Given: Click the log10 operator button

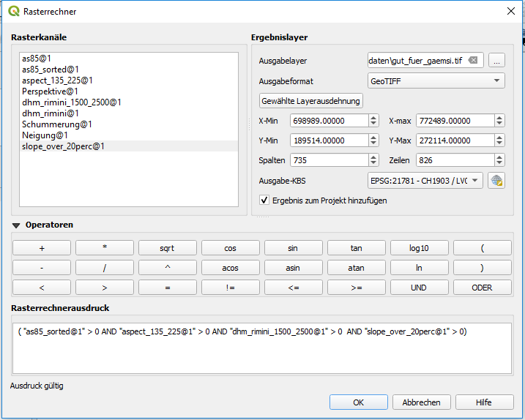Looking at the screenshot, I should [x=419, y=248].
